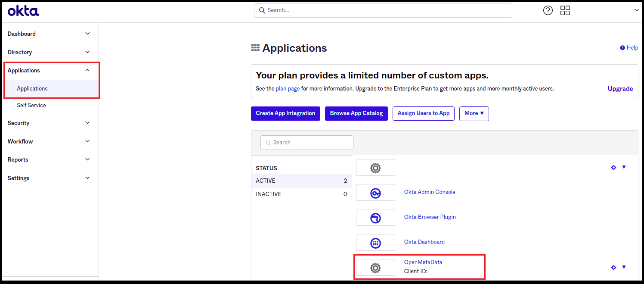
Task: Click the Upgrade link
Action: pos(620,88)
